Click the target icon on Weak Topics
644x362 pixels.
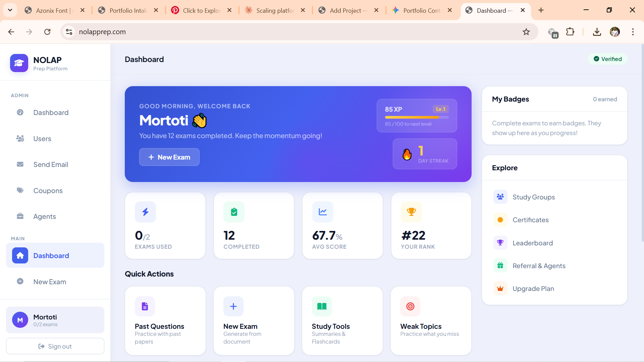410,306
